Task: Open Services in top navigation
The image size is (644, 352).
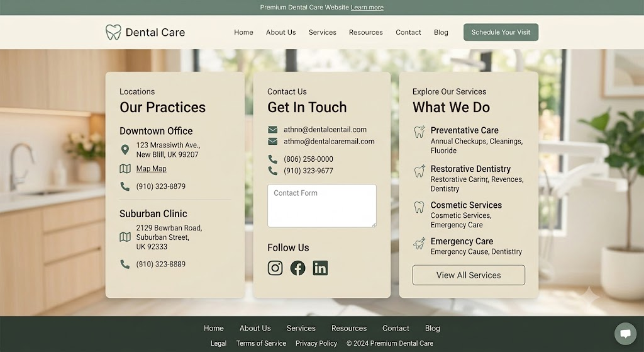Action: click(323, 32)
